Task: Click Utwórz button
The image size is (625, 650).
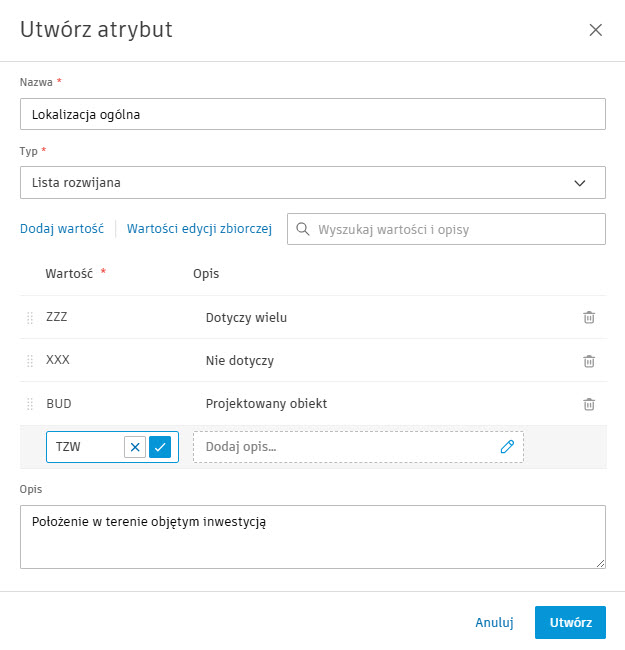Action: (570, 622)
